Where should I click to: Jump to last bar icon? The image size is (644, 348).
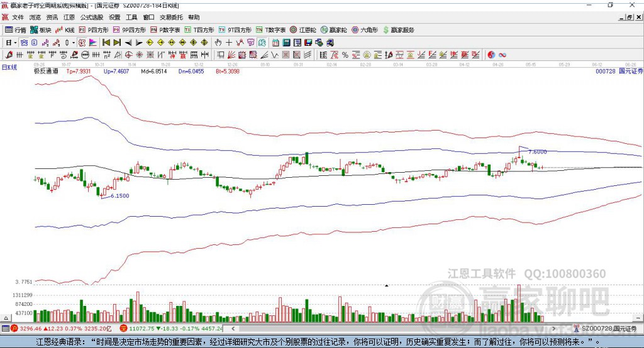coord(117,43)
